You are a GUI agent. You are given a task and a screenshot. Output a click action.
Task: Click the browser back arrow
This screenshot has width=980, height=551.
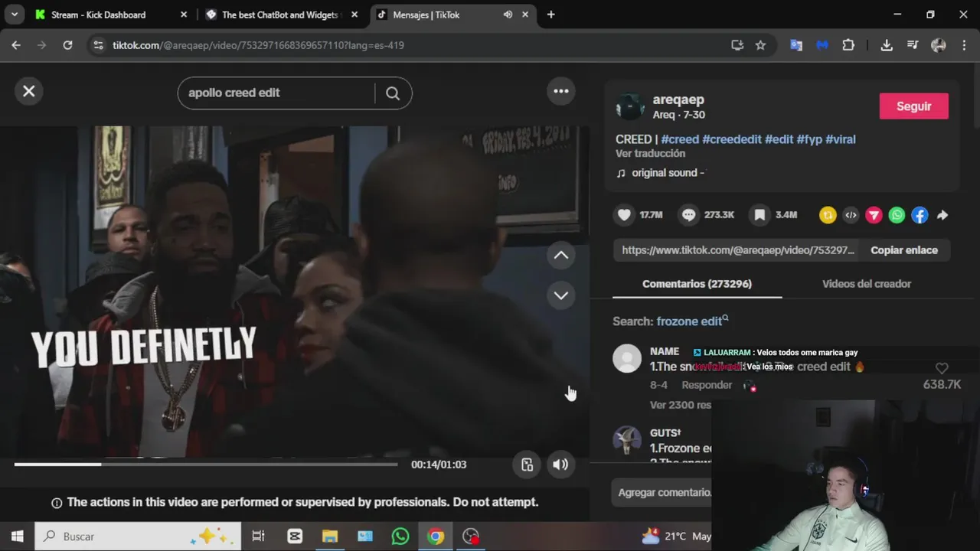(16, 45)
